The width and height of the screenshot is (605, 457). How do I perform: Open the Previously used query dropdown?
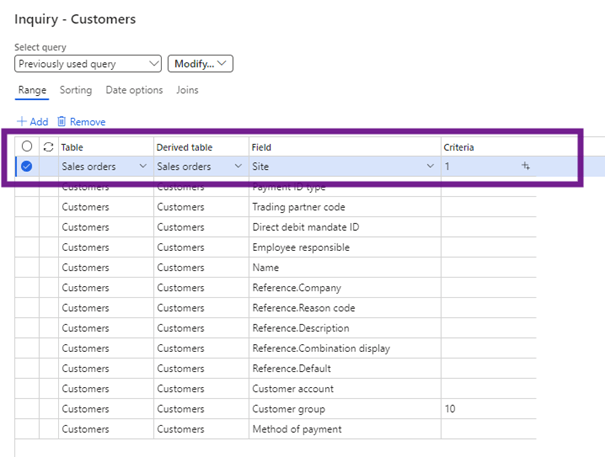tap(88, 64)
